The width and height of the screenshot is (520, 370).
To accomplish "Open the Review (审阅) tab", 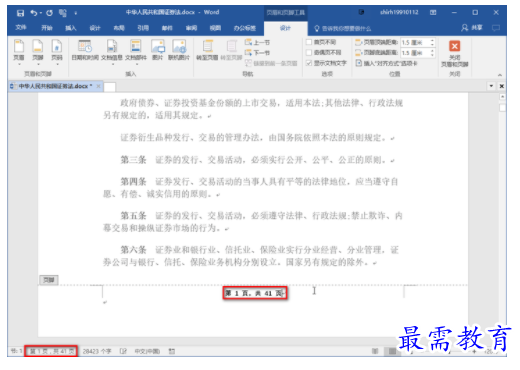I will [x=191, y=28].
